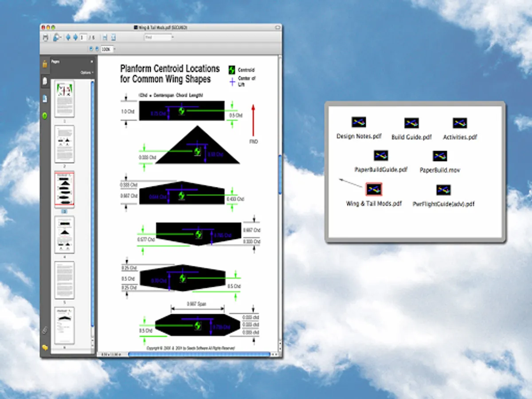Open the Find options dropdown arrow
The image size is (532, 399).
[x=173, y=37]
